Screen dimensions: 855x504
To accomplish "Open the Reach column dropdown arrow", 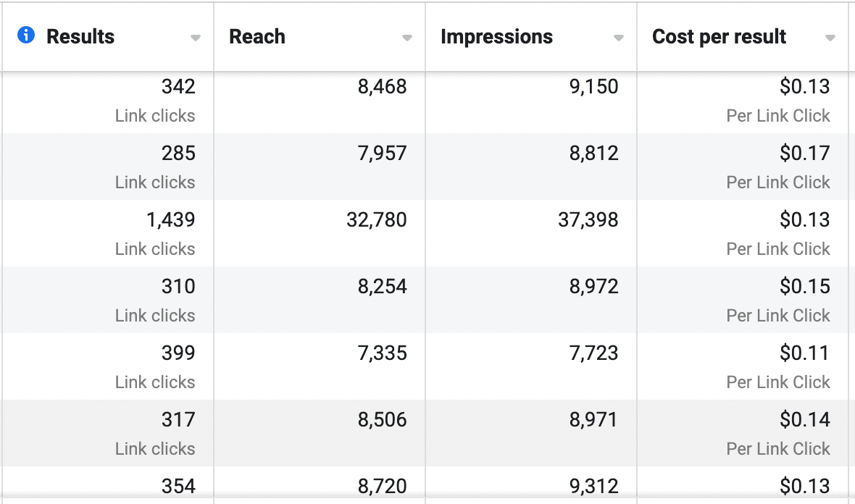I will [407, 38].
